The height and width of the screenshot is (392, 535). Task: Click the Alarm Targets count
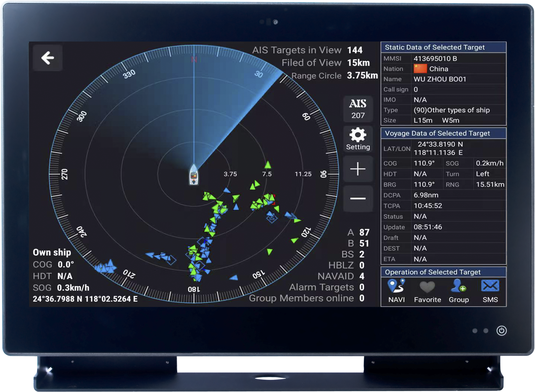click(x=362, y=287)
